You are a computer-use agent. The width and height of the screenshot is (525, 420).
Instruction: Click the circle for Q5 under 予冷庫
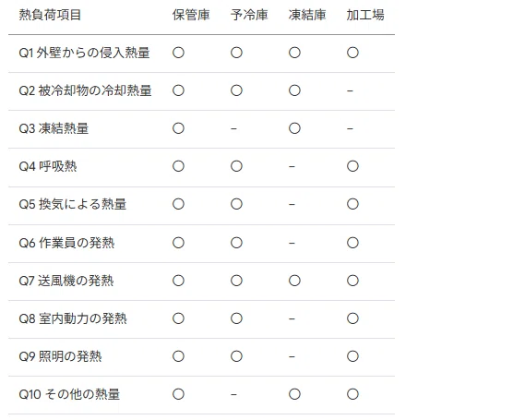(236, 204)
